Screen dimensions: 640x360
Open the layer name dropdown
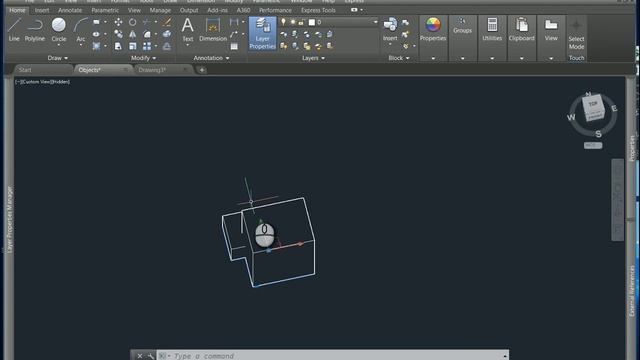[376, 22]
